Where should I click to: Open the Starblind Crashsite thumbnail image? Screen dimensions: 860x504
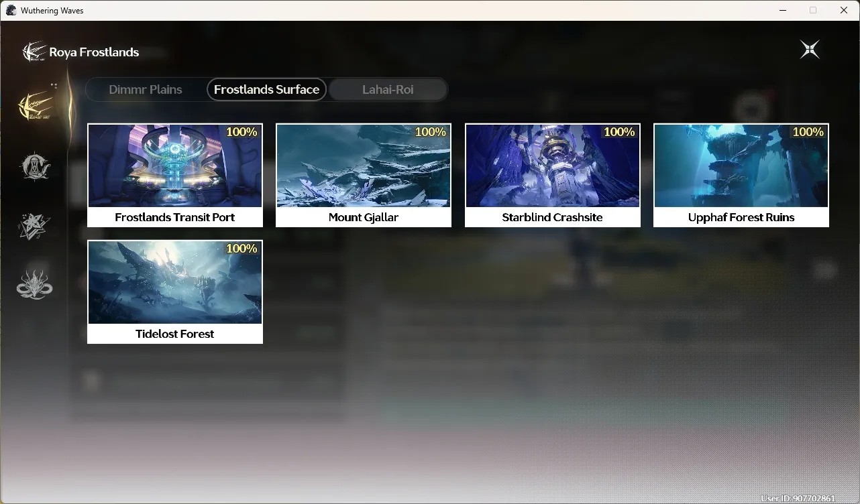553,166
